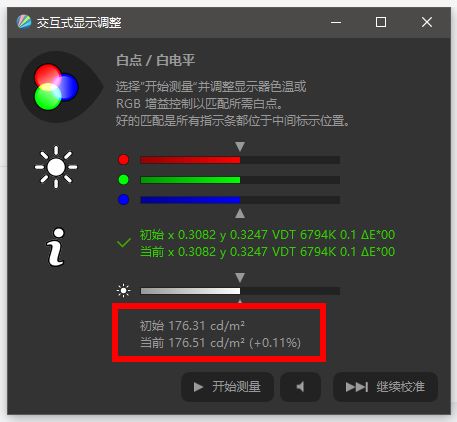Continue calibration with 继续校准 button
457x422 pixels.
[x=385, y=387]
